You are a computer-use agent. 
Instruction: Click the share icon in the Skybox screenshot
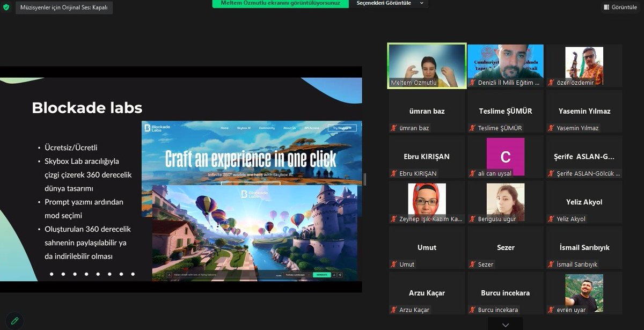pos(340,275)
